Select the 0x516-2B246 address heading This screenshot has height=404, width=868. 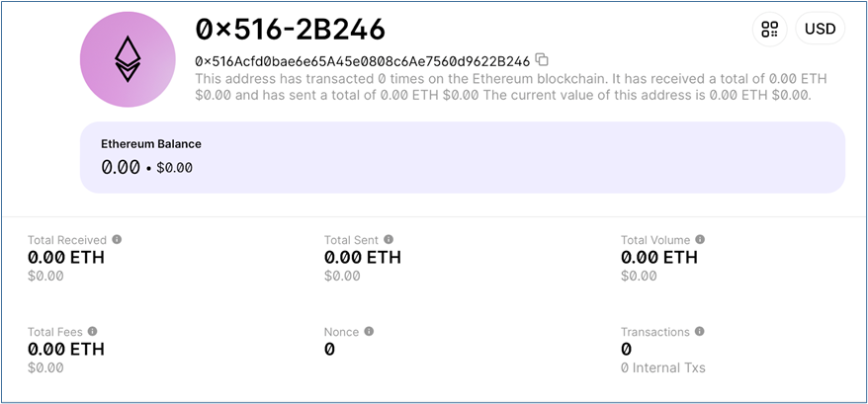[x=290, y=30]
